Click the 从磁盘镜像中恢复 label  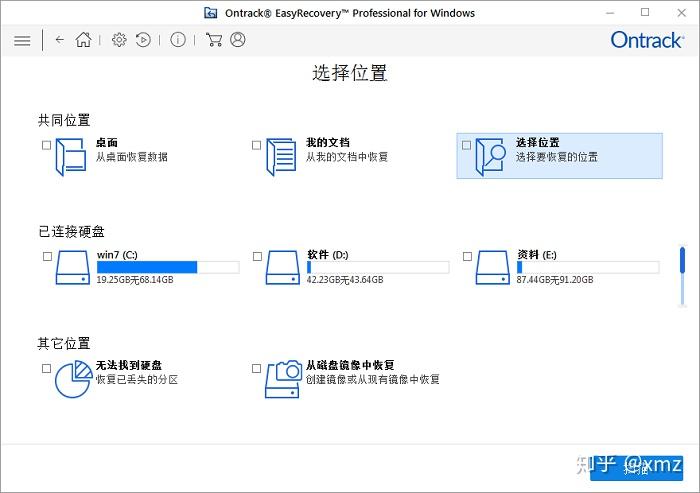[350, 365]
